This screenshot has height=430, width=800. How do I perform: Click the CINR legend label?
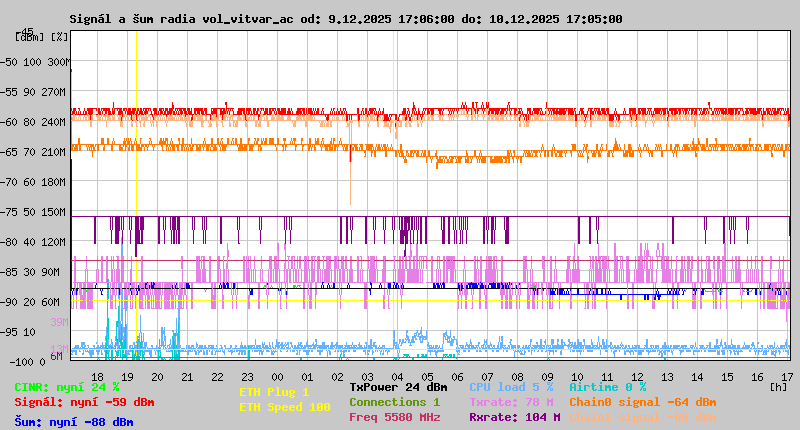[66, 387]
